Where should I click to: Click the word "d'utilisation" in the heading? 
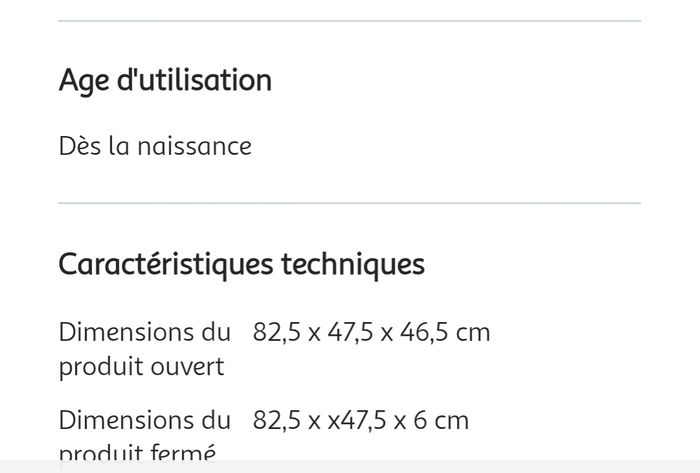point(194,81)
